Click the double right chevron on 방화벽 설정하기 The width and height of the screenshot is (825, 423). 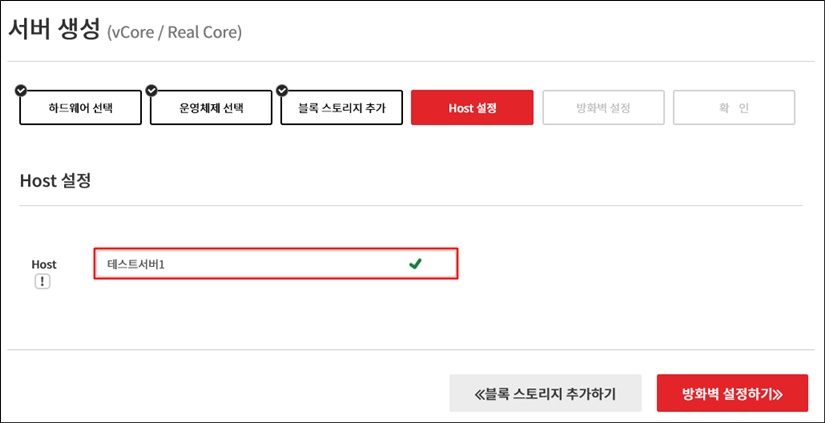pos(778,394)
